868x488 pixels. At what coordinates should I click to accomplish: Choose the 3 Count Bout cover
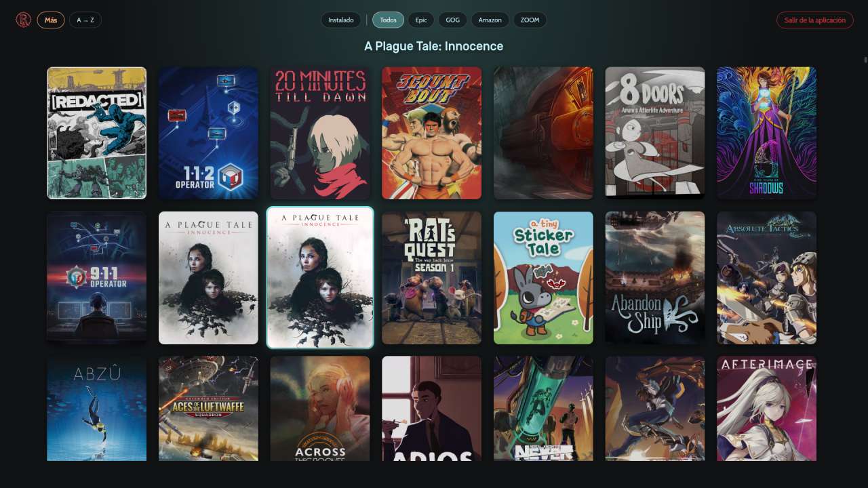point(431,133)
